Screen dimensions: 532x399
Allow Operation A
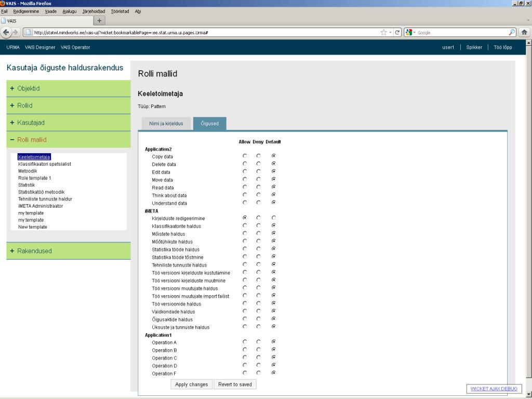[x=245, y=342]
